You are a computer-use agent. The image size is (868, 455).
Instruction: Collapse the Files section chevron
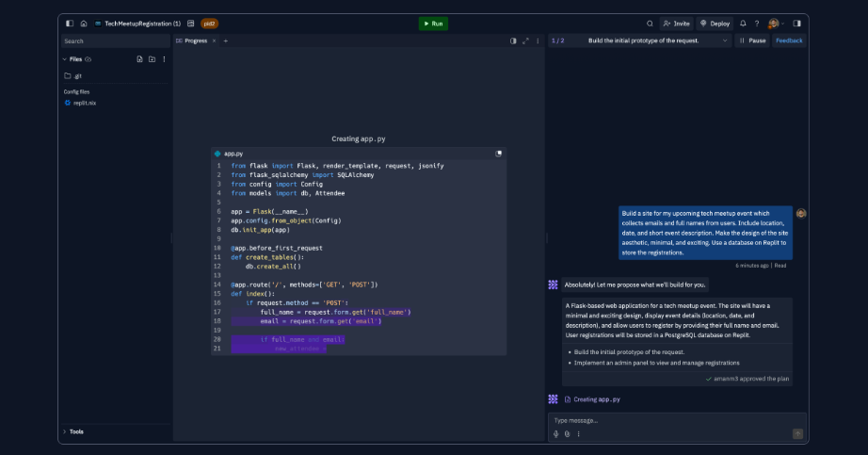65,58
